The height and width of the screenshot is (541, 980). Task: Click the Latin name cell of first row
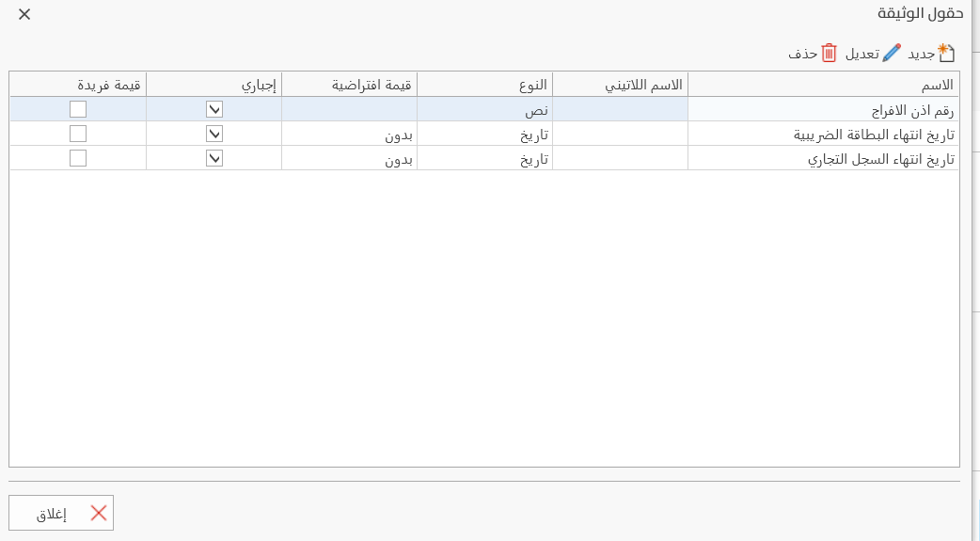coord(620,109)
